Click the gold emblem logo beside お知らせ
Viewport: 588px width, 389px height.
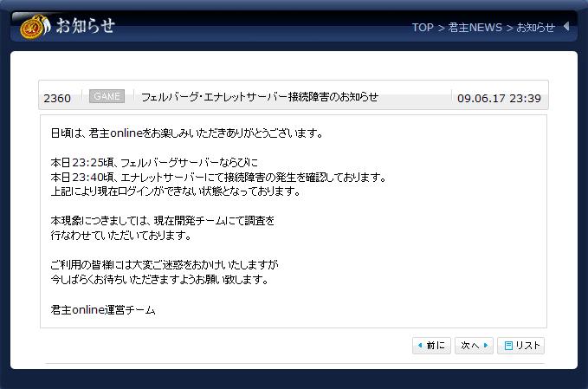click(x=35, y=27)
